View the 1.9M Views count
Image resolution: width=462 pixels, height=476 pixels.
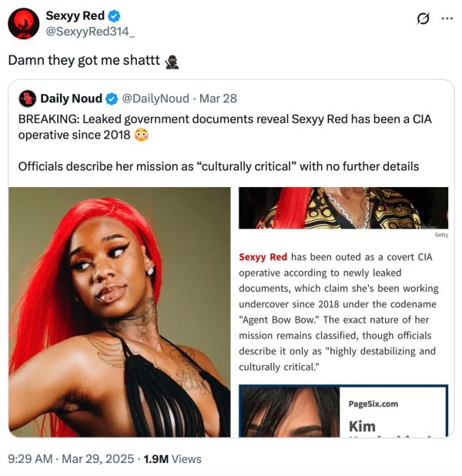[172, 459]
